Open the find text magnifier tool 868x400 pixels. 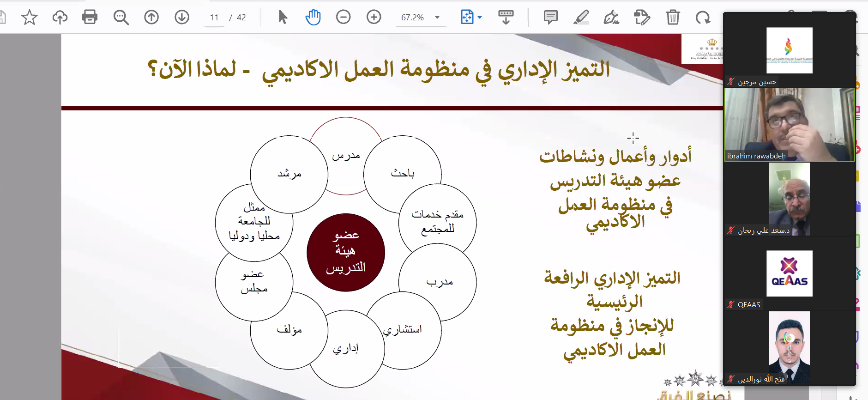[121, 18]
